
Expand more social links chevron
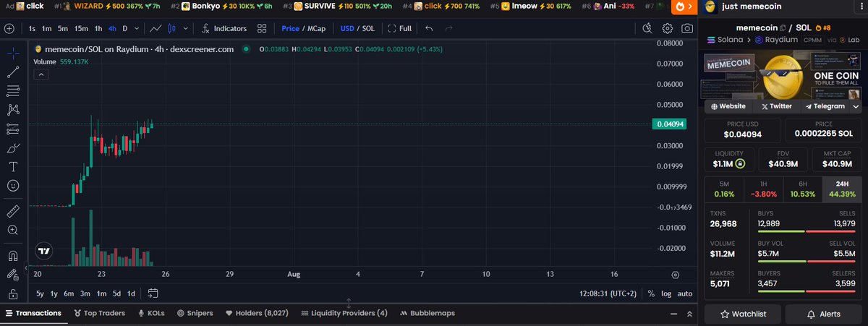pyautogui.click(x=856, y=106)
